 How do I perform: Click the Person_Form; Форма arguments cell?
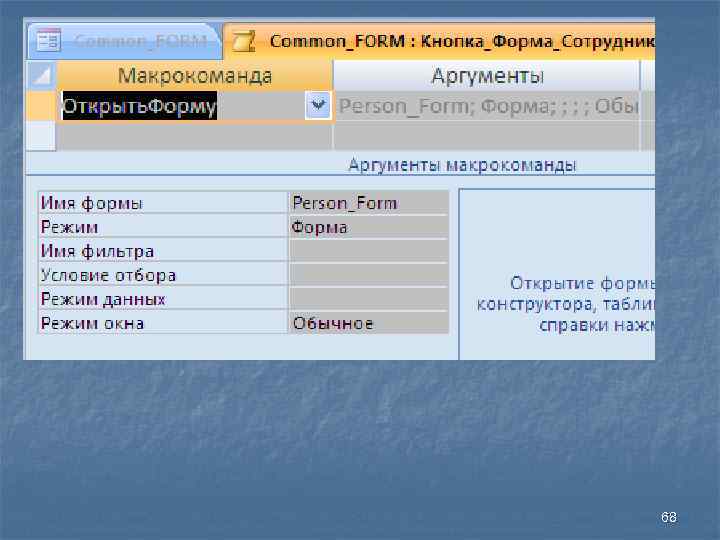(487, 106)
